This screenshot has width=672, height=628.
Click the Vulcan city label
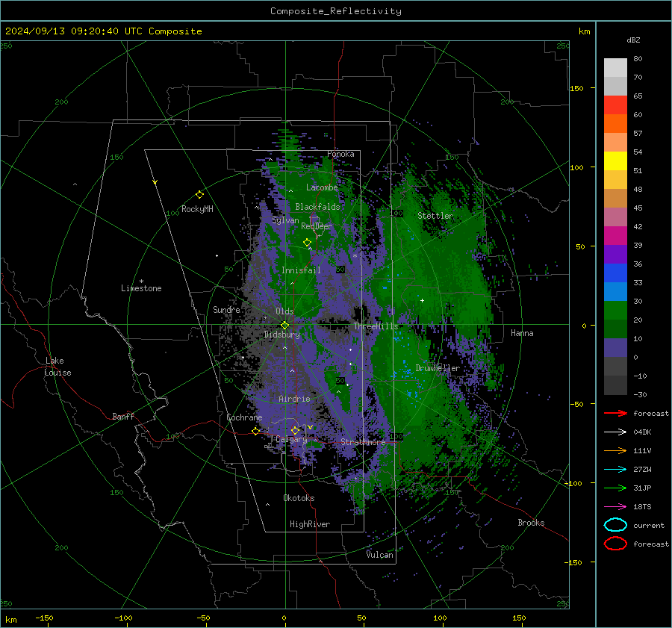379,555
